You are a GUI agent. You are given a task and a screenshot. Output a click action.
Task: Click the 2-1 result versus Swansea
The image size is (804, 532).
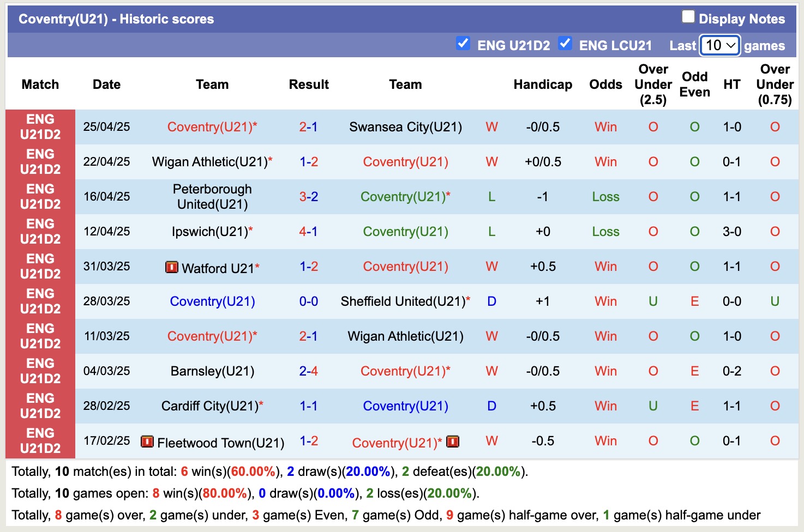(x=309, y=126)
